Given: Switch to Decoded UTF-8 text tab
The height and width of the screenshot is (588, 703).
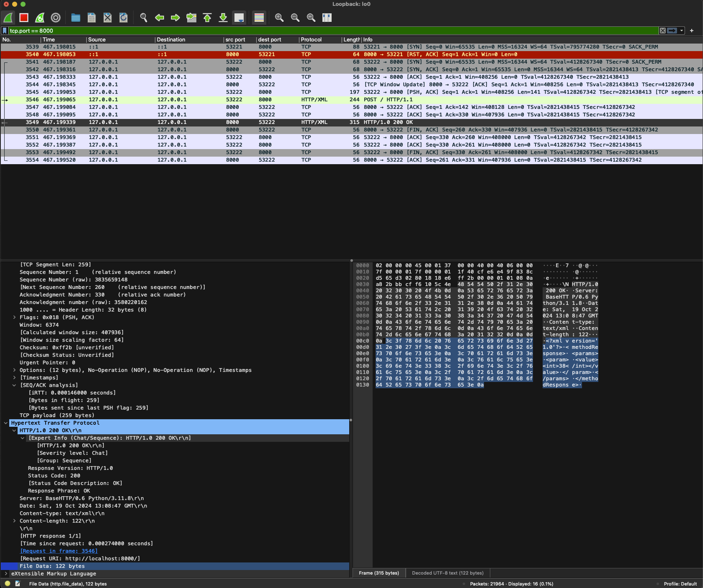Looking at the screenshot, I should (x=448, y=573).
